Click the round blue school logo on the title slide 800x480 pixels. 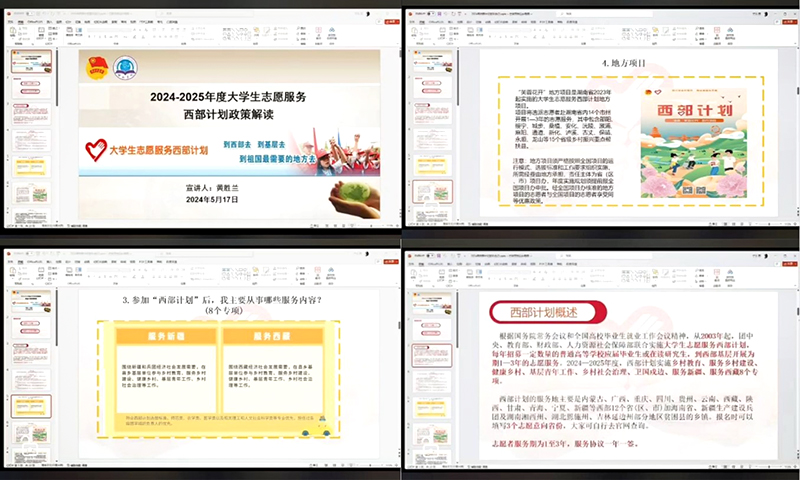[125, 68]
